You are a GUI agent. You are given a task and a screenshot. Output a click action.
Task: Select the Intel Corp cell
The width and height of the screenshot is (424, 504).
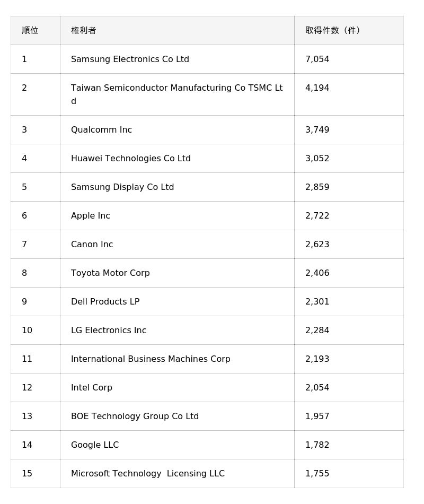(x=92, y=388)
